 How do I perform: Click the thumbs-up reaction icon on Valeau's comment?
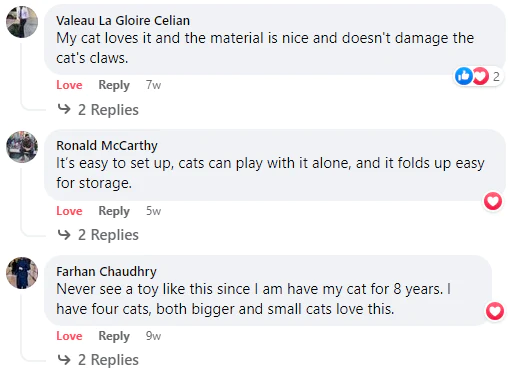464,76
